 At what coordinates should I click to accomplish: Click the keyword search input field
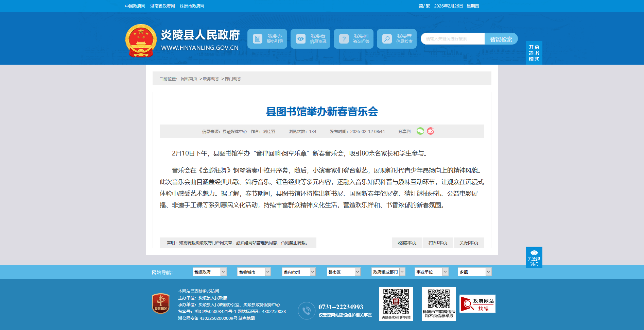tap(452, 39)
